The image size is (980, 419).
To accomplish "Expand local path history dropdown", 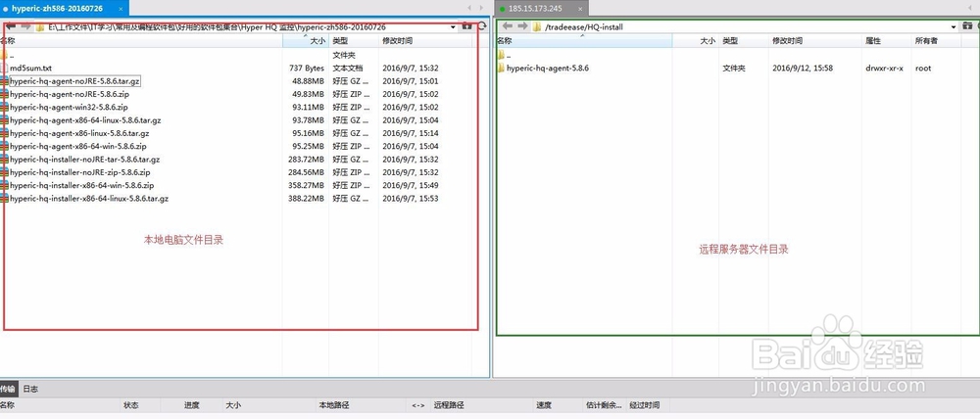I will tap(453, 27).
